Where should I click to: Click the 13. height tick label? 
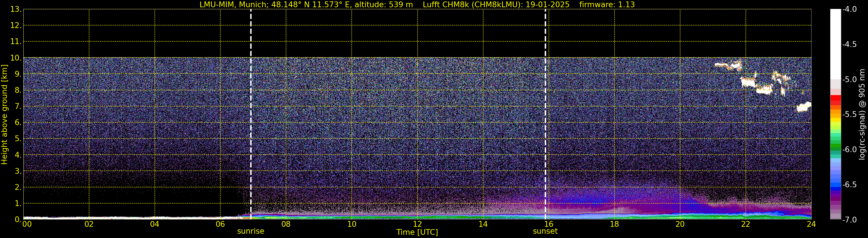(x=16, y=10)
